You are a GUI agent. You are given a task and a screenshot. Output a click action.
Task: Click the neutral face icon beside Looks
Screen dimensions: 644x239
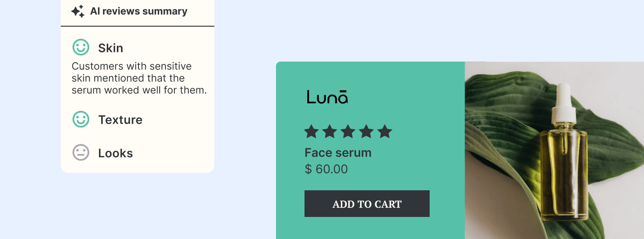pos(81,153)
